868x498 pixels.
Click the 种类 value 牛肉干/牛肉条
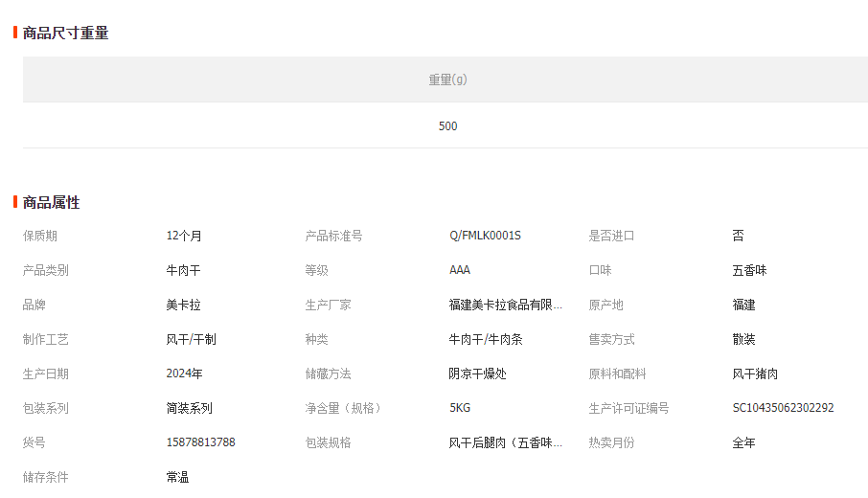pyautogui.click(x=486, y=340)
